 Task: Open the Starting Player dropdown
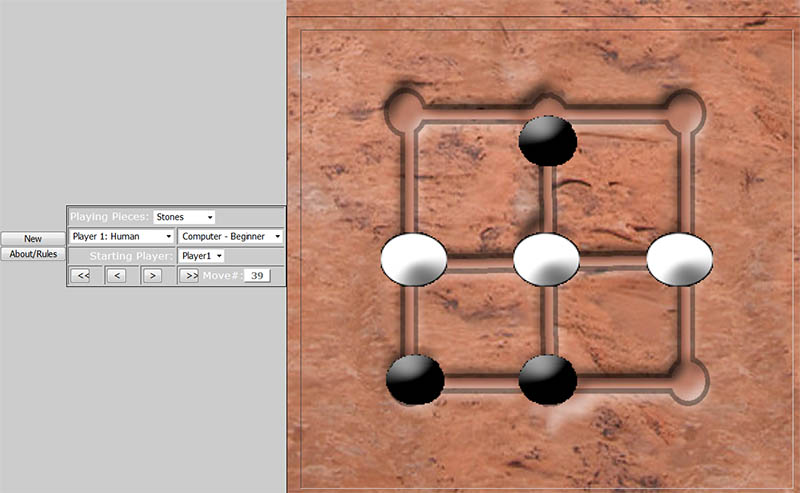[201, 256]
